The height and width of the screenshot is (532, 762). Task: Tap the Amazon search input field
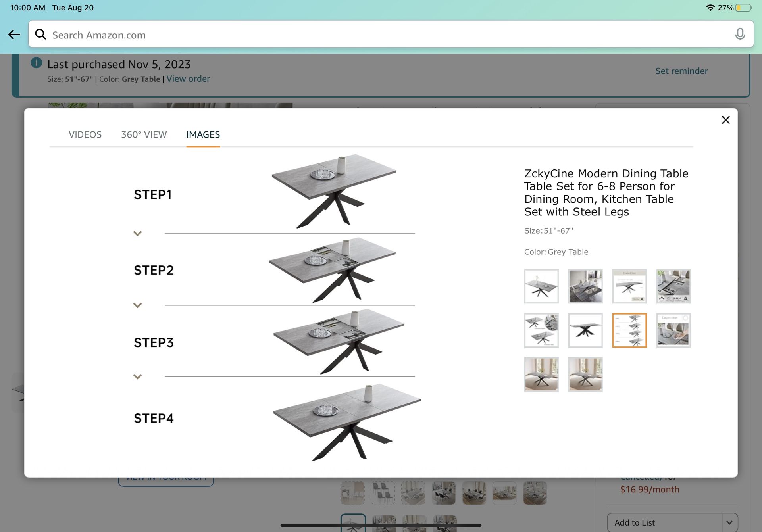tap(238, 35)
